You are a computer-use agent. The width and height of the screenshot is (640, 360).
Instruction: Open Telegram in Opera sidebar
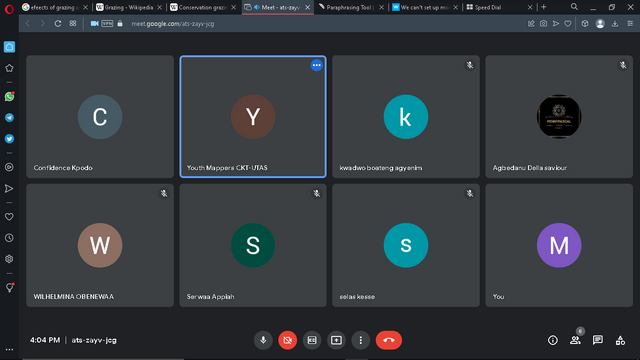[x=9, y=118]
